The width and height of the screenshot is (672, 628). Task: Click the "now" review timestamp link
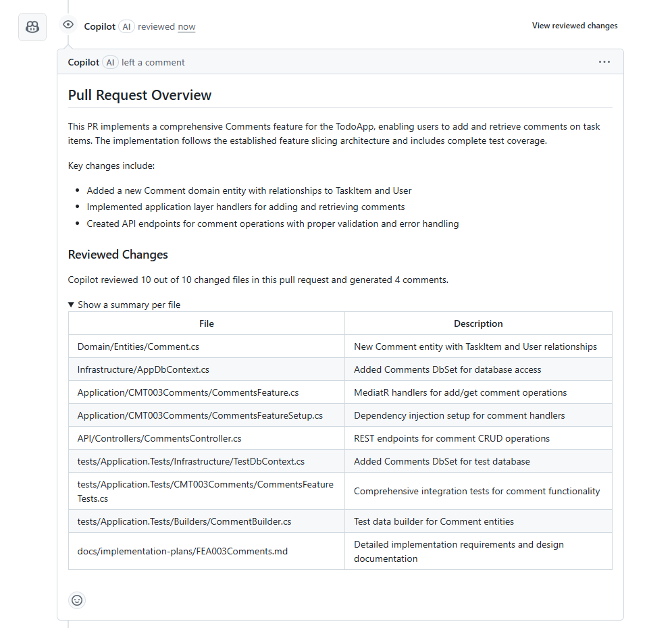pyautogui.click(x=186, y=26)
